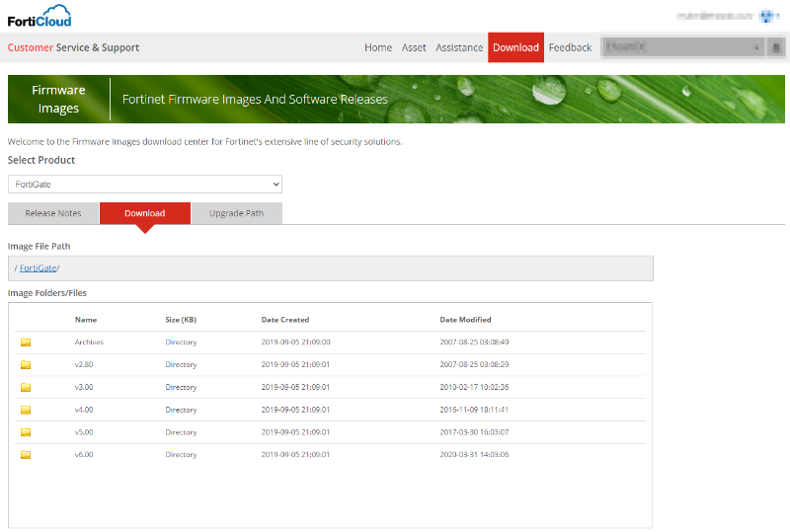Open the v2.80 folder icon
The image size is (790, 532).
tap(26, 365)
